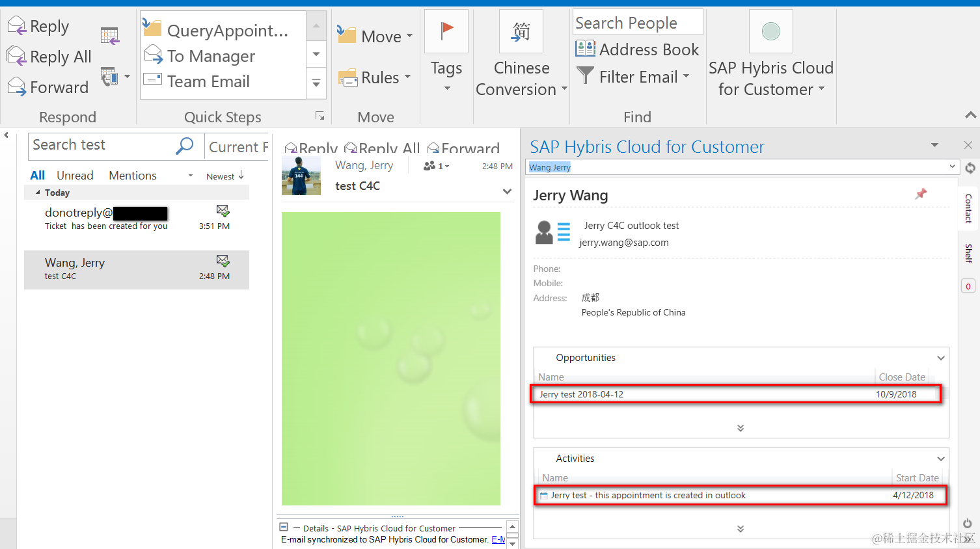980x549 pixels.
Task: Open the Jerry test 2018-04-12 opportunity
Action: (736, 394)
